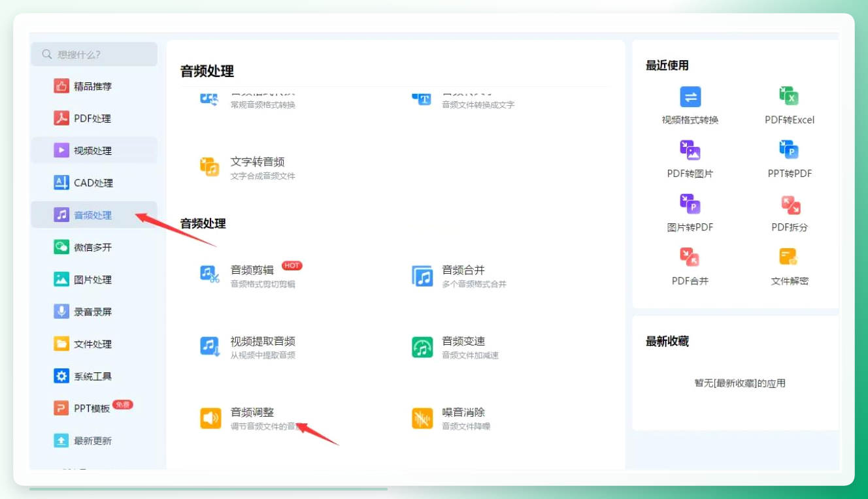Viewport: 868px width, 499px height.
Task: Click the 最新更新 upload icon
Action: tap(61, 441)
